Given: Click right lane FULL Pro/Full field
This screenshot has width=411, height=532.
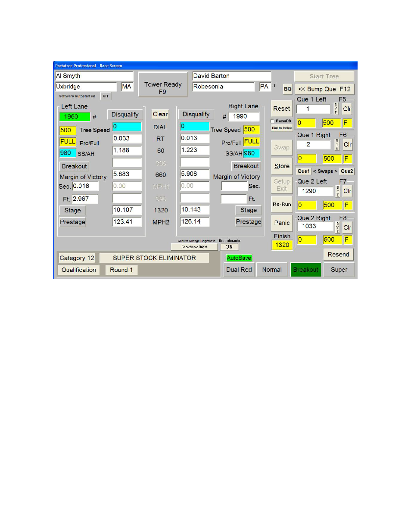Looking at the screenshot, I should 252,141.
